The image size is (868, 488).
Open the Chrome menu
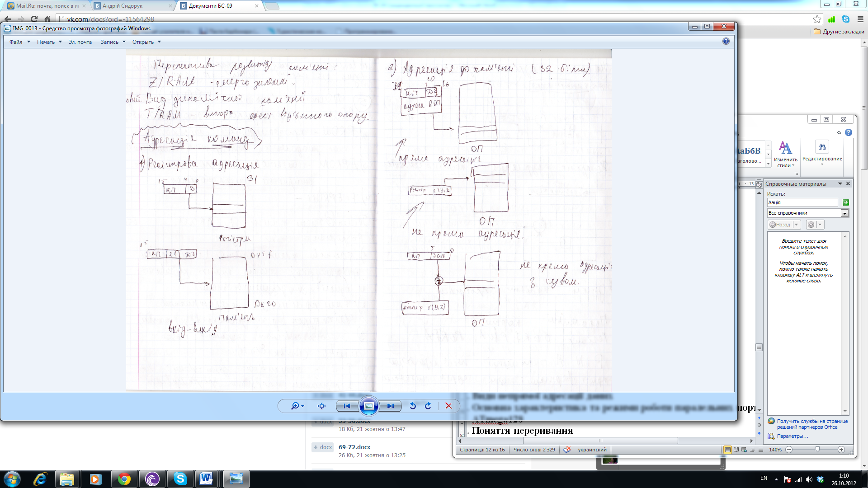[x=860, y=19]
